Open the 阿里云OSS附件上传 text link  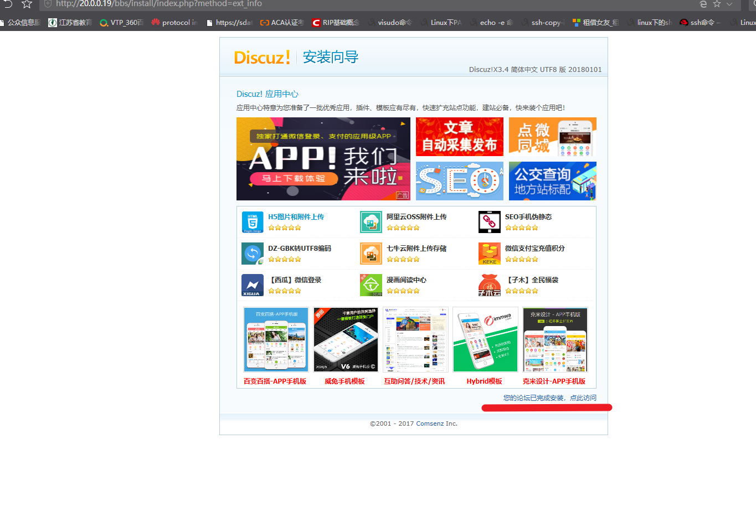coord(416,217)
